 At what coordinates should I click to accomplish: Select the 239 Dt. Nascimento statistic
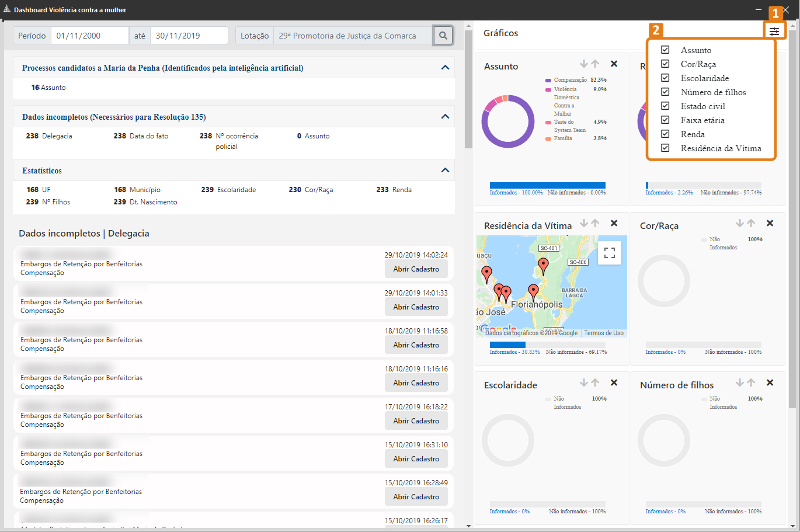pyautogui.click(x=145, y=202)
